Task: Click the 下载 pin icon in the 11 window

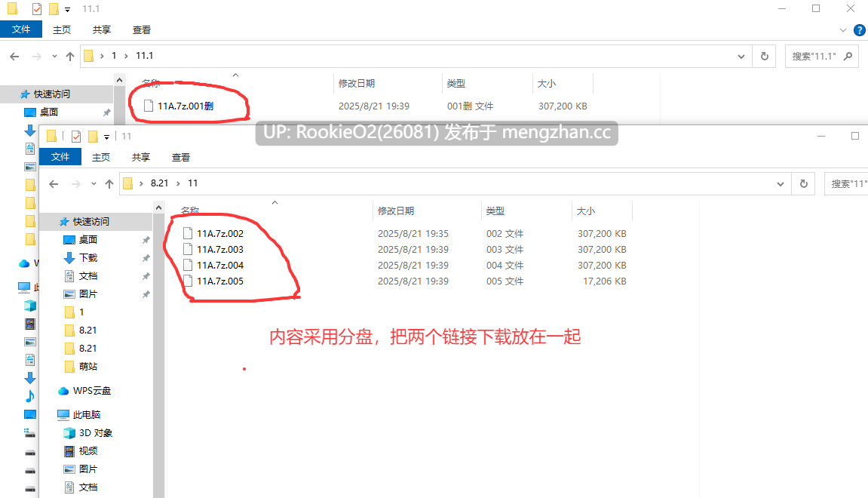Action: tap(146, 258)
